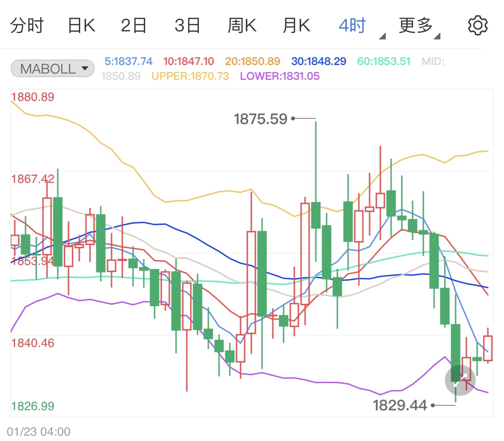This screenshot has width=504, height=441.
Task: Click the UPPER:1870.73 band label
Action: coord(190,76)
